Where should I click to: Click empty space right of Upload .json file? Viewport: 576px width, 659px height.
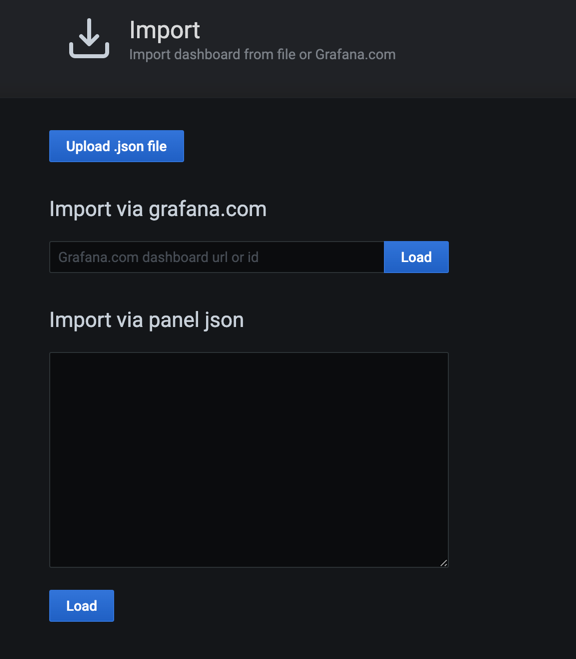336,146
